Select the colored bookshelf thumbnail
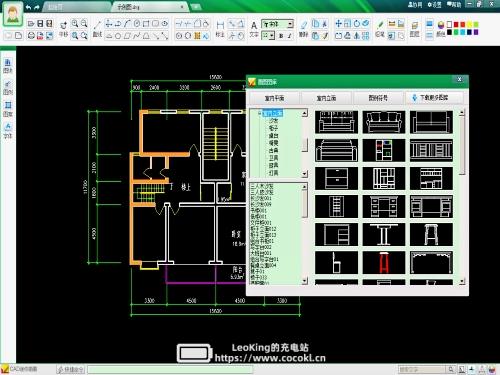500x375 pixels. (384, 150)
